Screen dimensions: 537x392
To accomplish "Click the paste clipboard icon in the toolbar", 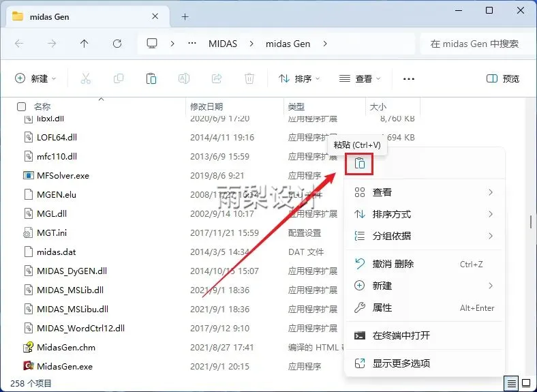I will pyautogui.click(x=151, y=78).
